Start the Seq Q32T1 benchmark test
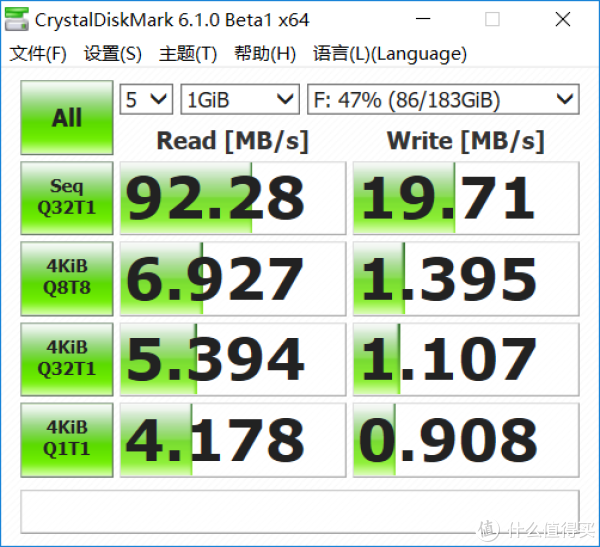This screenshot has height=547, width=600. coord(67,197)
